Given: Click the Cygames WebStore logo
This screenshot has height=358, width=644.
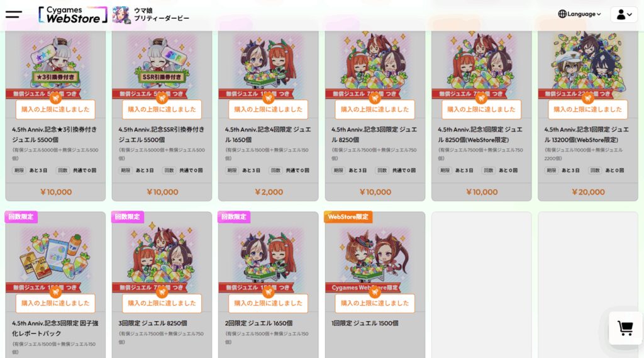Looking at the screenshot, I should click(x=73, y=15).
